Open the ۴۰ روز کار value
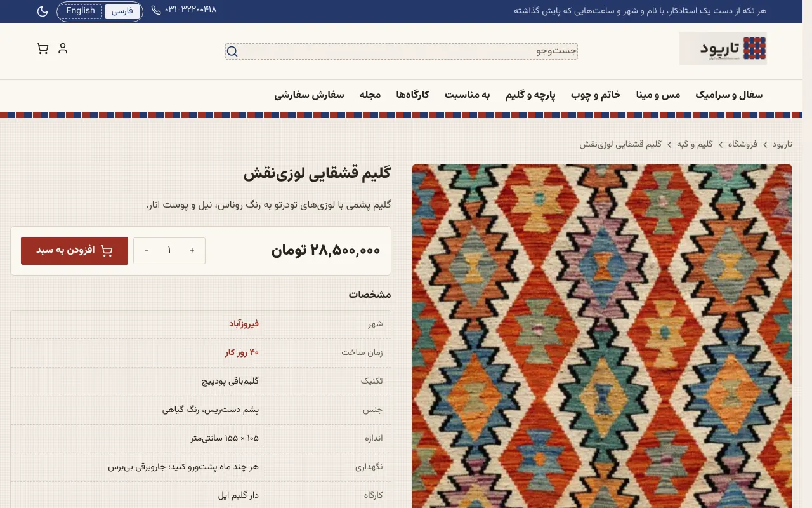 (242, 352)
